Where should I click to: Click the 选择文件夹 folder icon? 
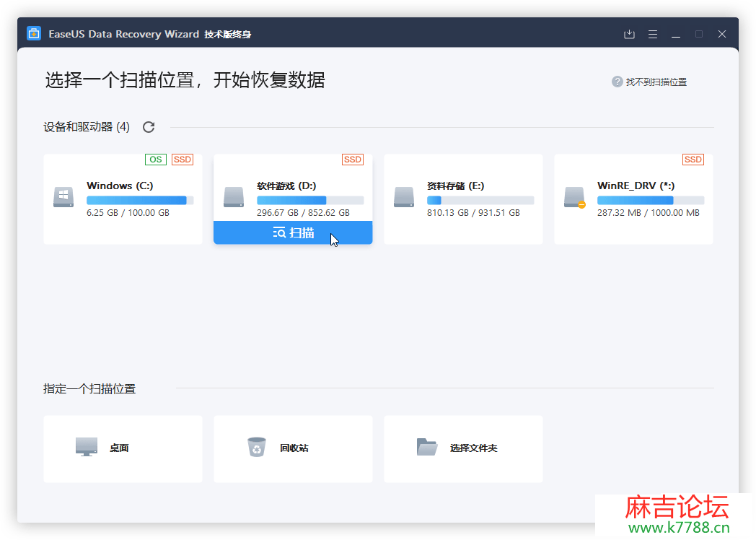[427, 447]
